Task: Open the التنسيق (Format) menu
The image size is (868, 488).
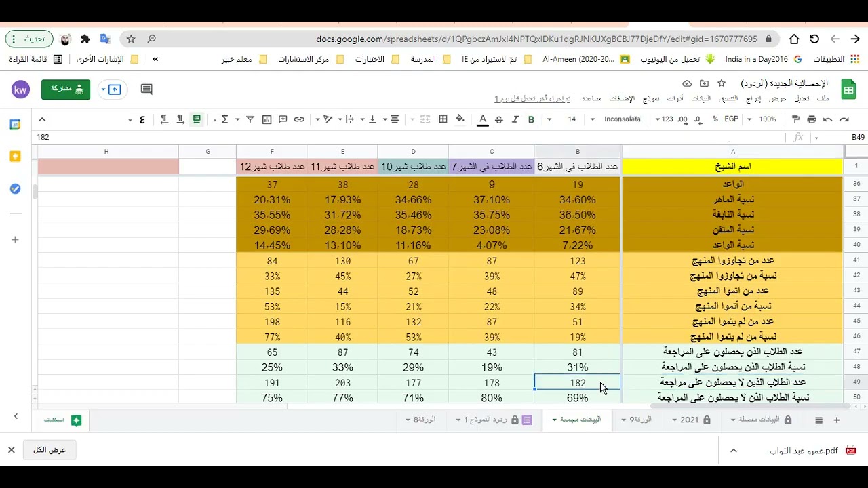Action: (729, 99)
